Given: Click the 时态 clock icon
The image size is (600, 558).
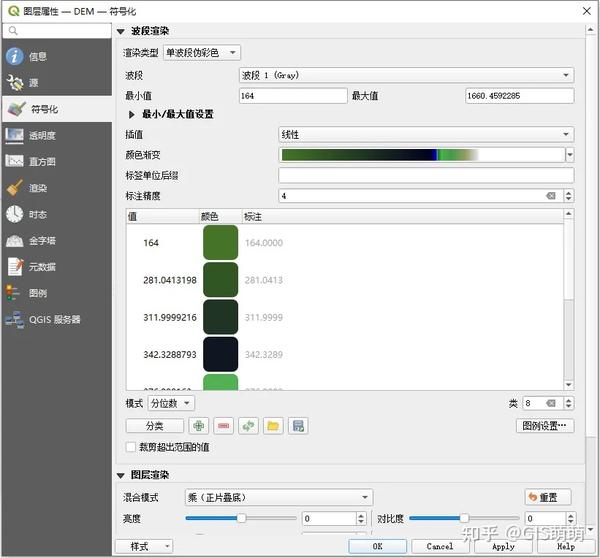Looking at the screenshot, I should (15, 214).
